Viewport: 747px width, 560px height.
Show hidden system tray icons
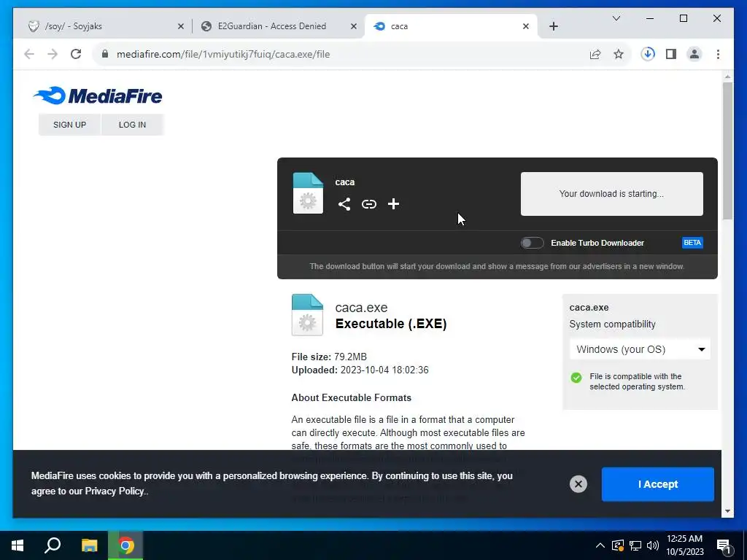[x=600, y=545]
